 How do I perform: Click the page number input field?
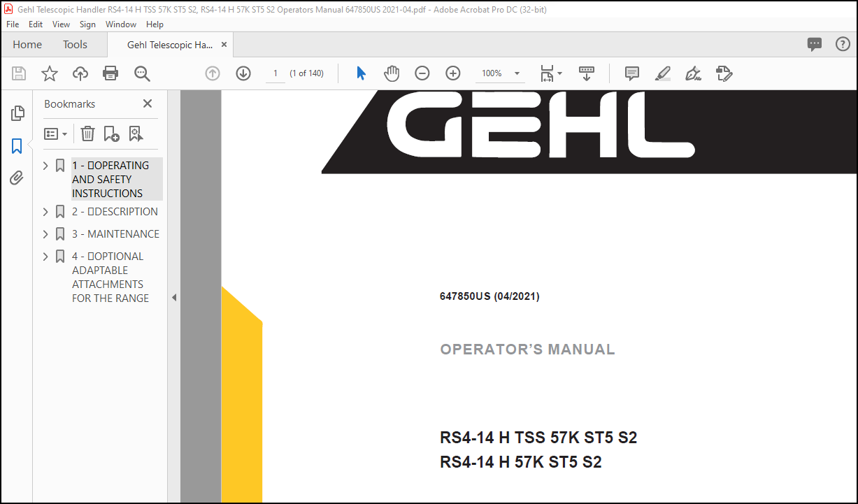tap(276, 73)
